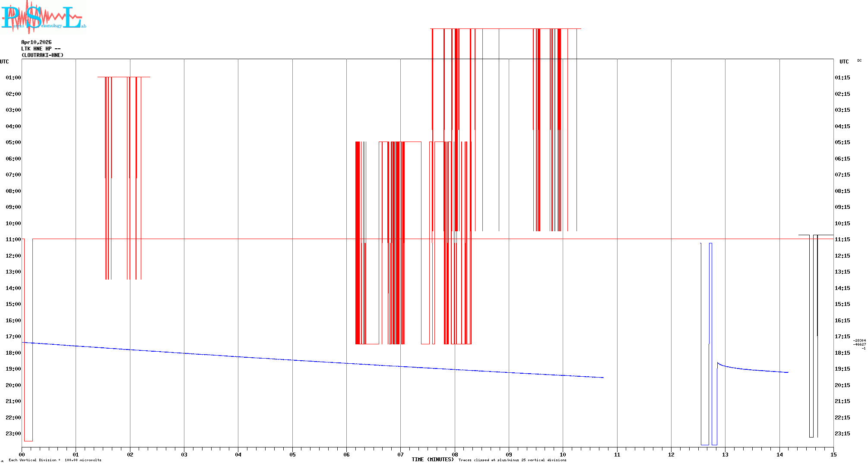Image resolution: width=868 pixels, height=466 pixels.
Task: Click the Apr10,2026 date label
Action: [x=36, y=42]
